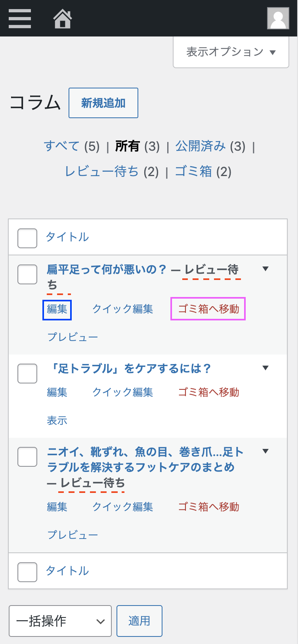Image resolution: width=298 pixels, height=644 pixels.
Task: Open 編集 for the 扁平足 post
Action: tap(57, 309)
